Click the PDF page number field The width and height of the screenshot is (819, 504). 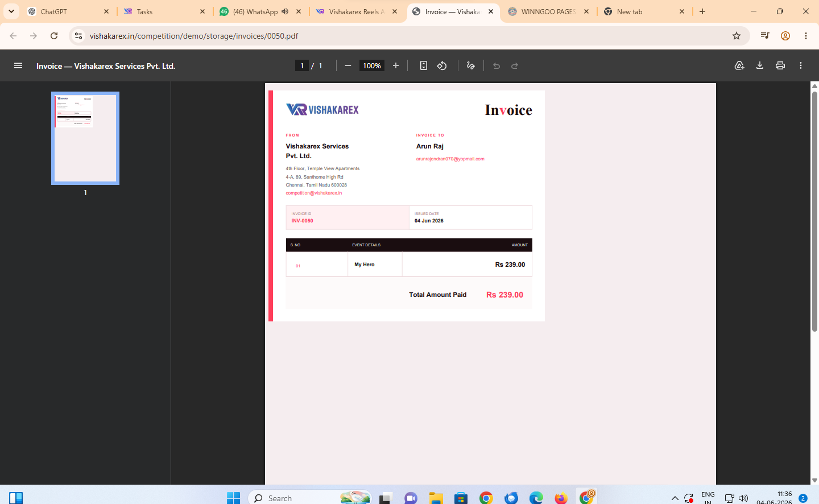(x=302, y=65)
